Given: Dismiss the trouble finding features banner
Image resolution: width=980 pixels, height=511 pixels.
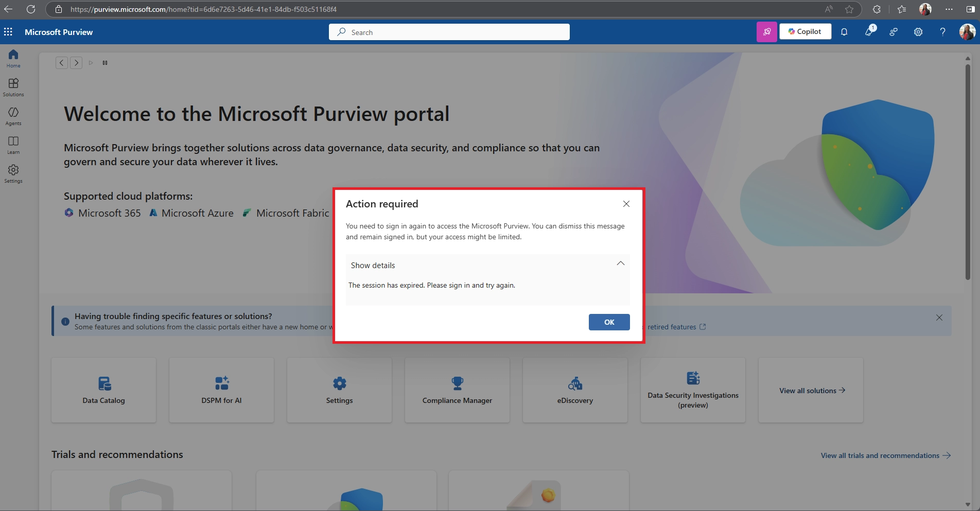Looking at the screenshot, I should [x=939, y=318].
